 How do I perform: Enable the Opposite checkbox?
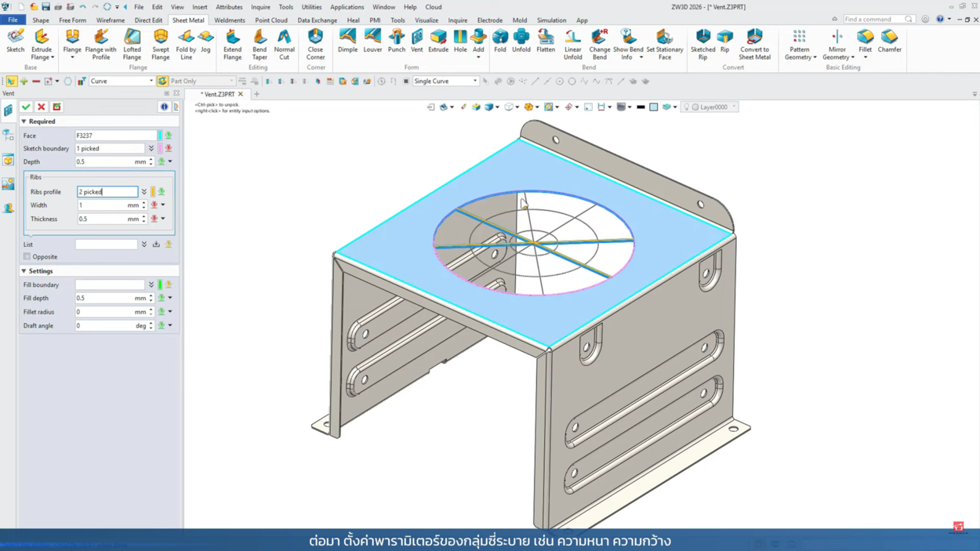(x=27, y=257)
